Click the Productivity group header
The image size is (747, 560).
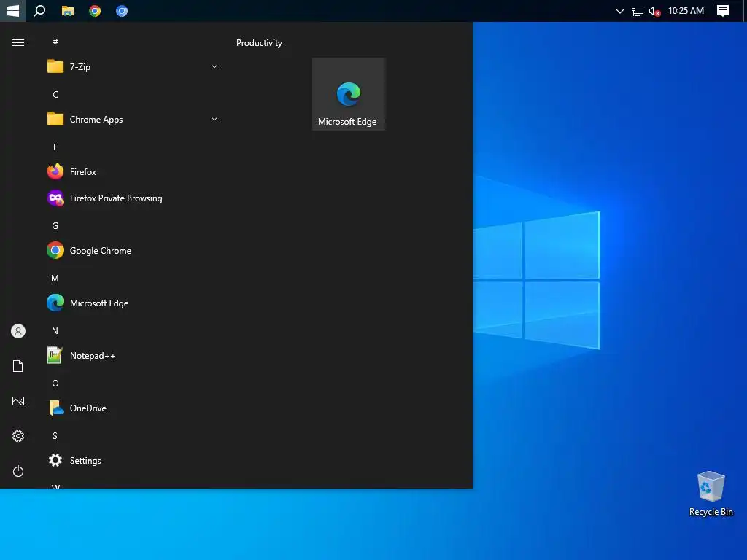point(259,43)
